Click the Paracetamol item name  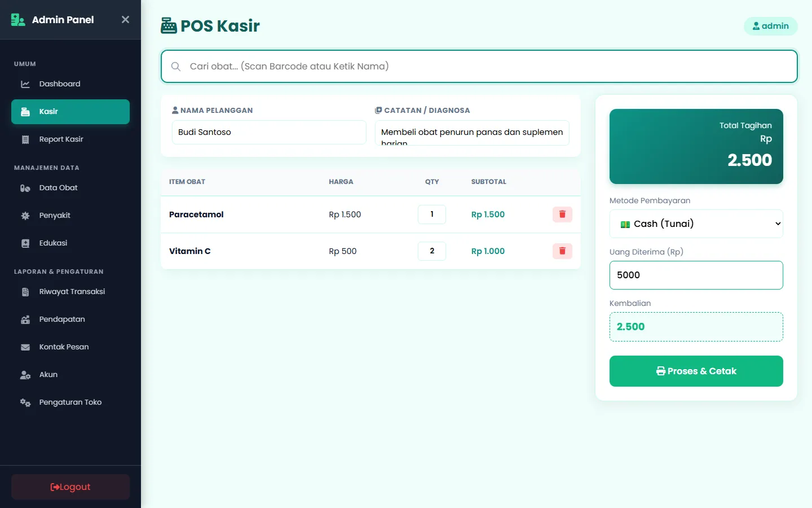pyautogui.click(x=196, y=214)
